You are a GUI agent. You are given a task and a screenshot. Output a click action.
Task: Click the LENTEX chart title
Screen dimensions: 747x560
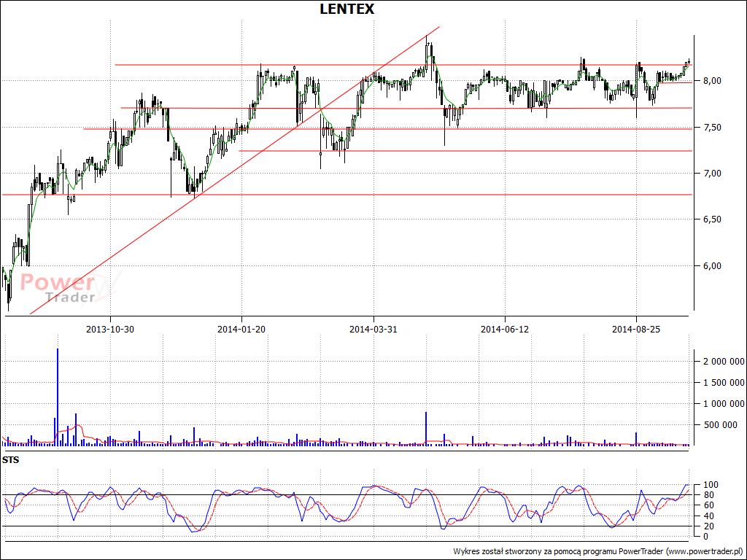(x=347, y=9)
